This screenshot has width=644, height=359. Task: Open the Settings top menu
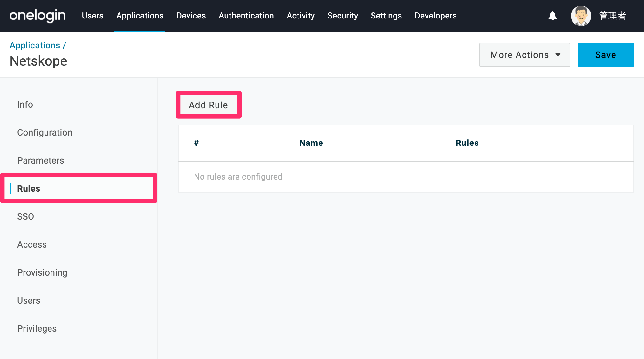coord(386,16)
